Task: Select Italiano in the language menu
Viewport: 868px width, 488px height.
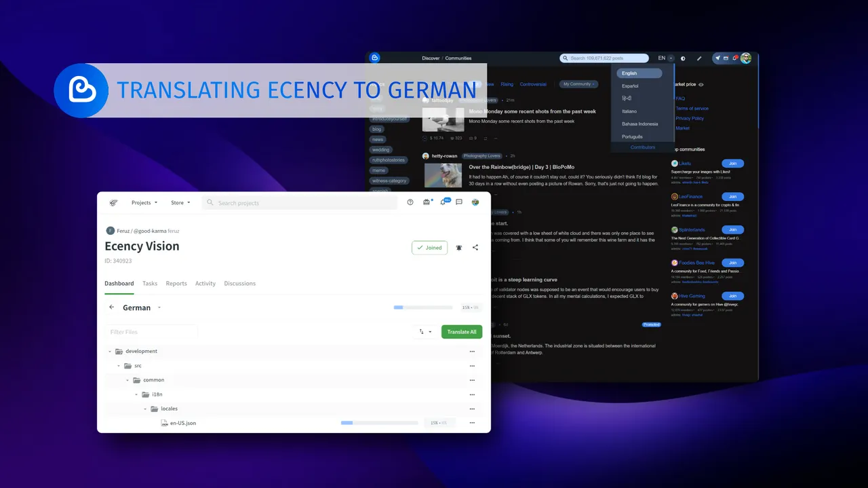Action: tap(629, 111)
